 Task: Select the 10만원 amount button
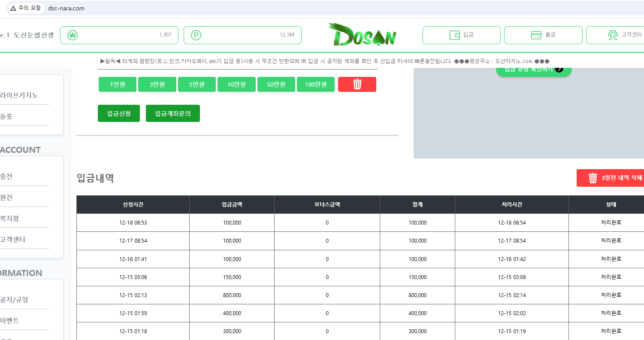(x=236, y=85)
